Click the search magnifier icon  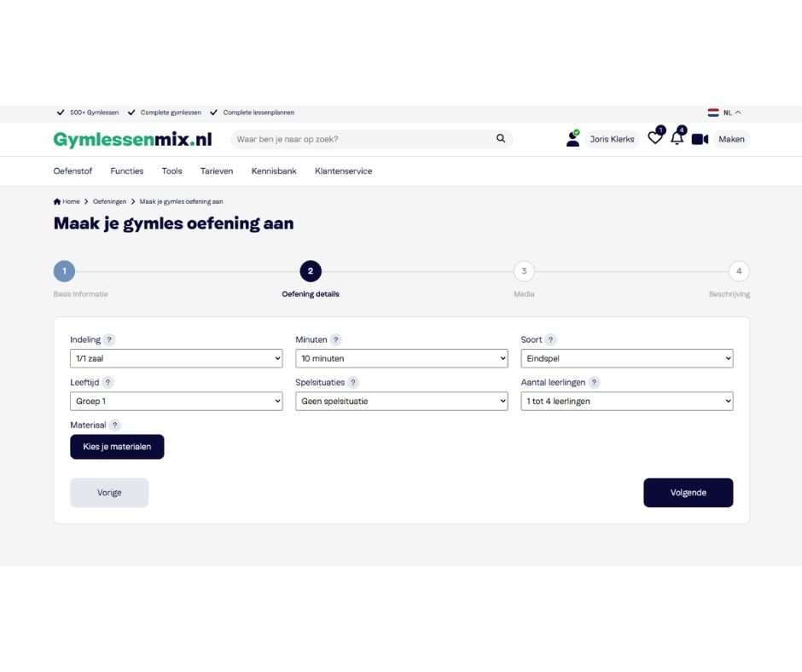(500, 139)
